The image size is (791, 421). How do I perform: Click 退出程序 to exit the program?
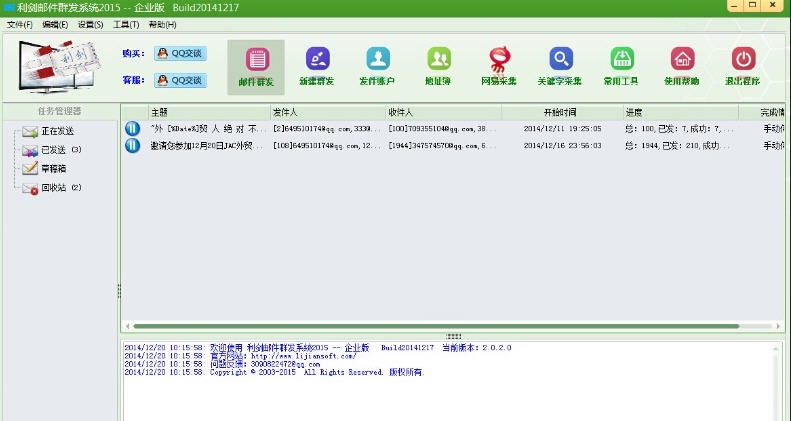pyautogui.click(x=743, y=67)
